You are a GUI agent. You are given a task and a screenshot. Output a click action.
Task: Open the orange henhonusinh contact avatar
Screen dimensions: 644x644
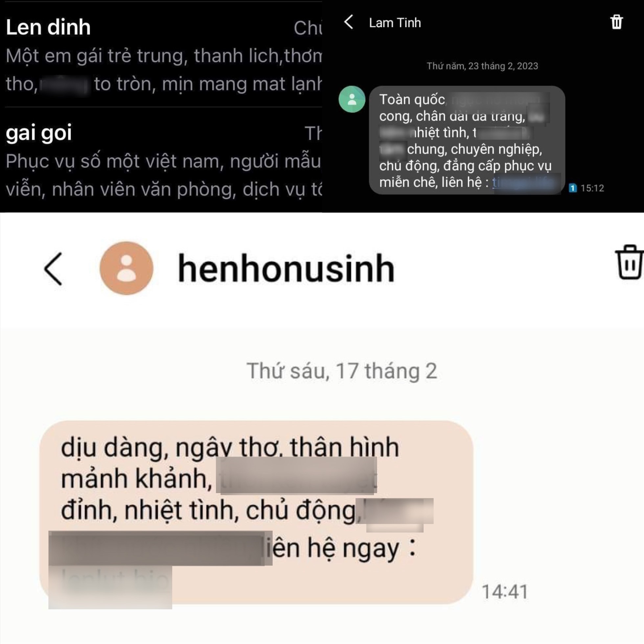pyautogui.click(x=126, y=268)
